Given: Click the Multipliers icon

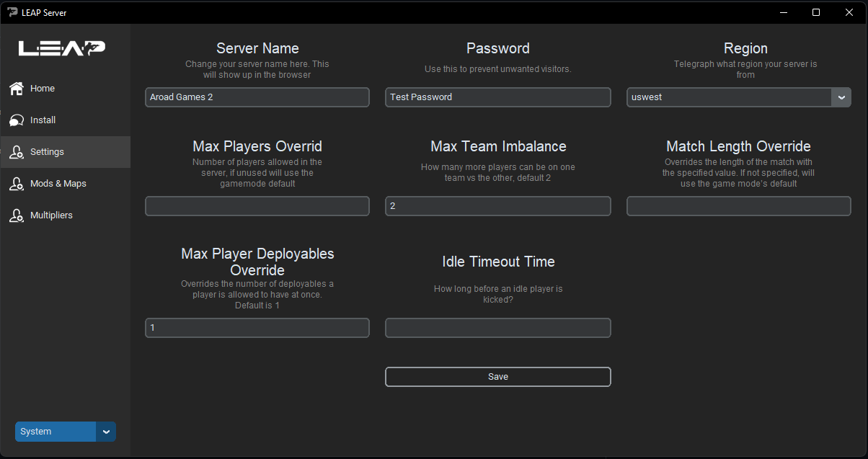Looking at the screenshot, I should (16, 215).
